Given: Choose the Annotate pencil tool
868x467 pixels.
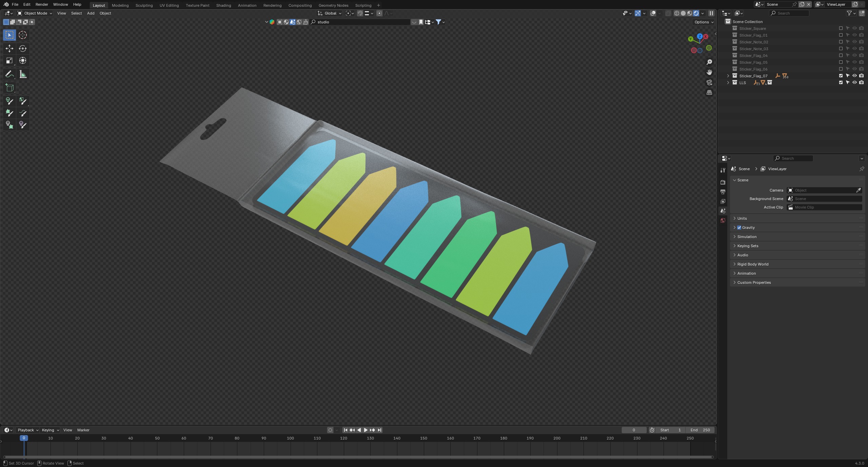Looking at the screenshot, I should (x=9, y=74).
